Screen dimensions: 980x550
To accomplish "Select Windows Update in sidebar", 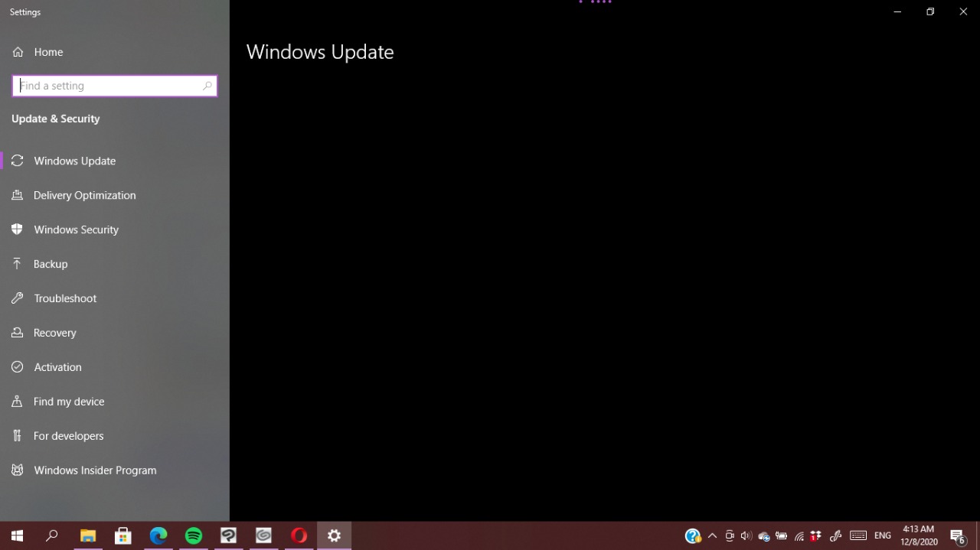I will click(x=115, y=161).
